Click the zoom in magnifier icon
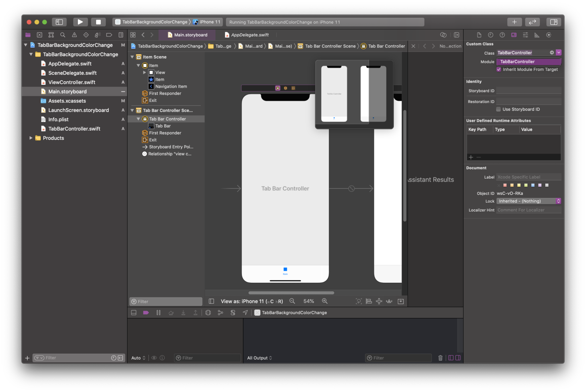Screen dimensions: 586x392 click(325, 301)
